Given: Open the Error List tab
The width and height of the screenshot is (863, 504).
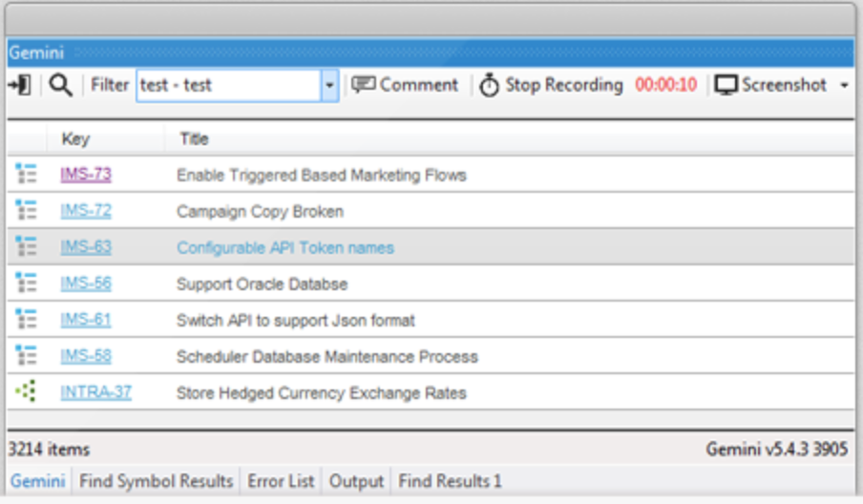Looking at the screenshot, I should tap(281, 481).
